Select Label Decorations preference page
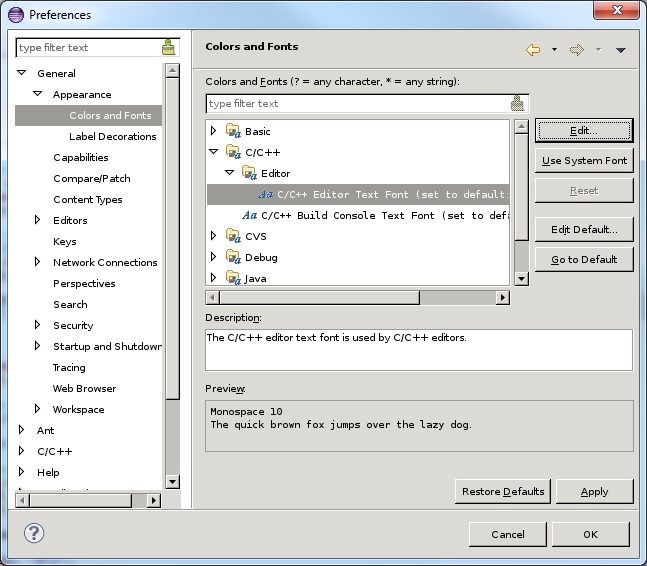 tap(112, 136)
